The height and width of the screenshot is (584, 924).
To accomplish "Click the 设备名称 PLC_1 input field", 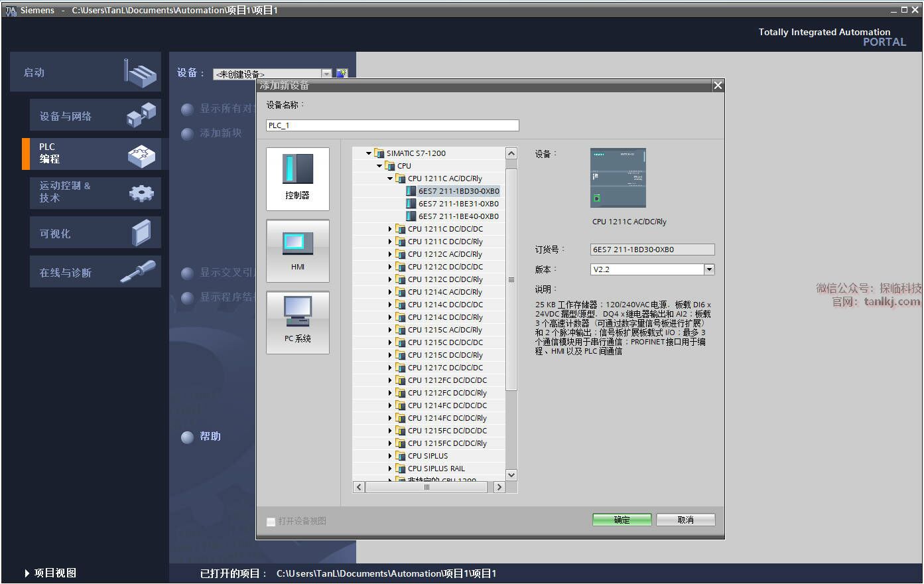I will pos(393,125).
